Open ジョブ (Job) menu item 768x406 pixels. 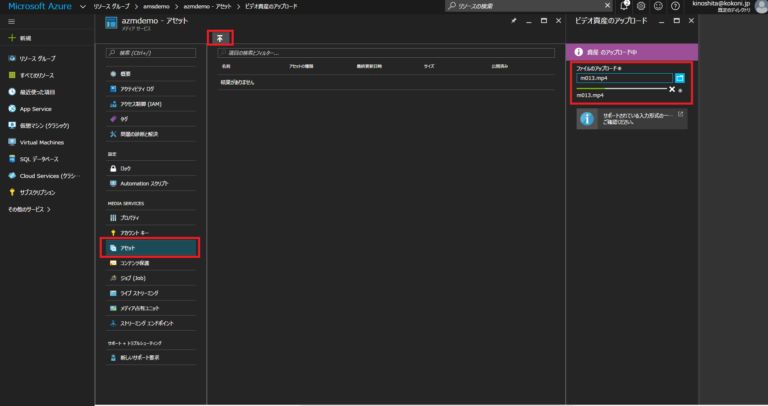[151, 278]
